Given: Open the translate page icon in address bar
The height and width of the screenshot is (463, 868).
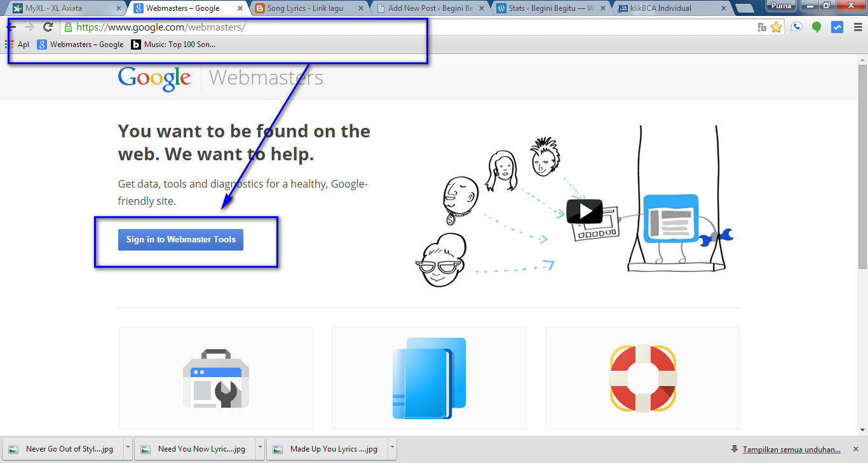Looking at the screenshot, I should [x=762, y=27].
